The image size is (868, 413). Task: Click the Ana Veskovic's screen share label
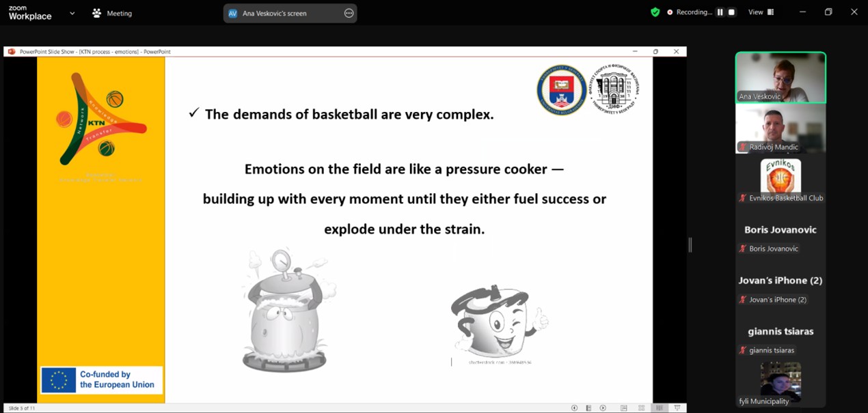275,13
